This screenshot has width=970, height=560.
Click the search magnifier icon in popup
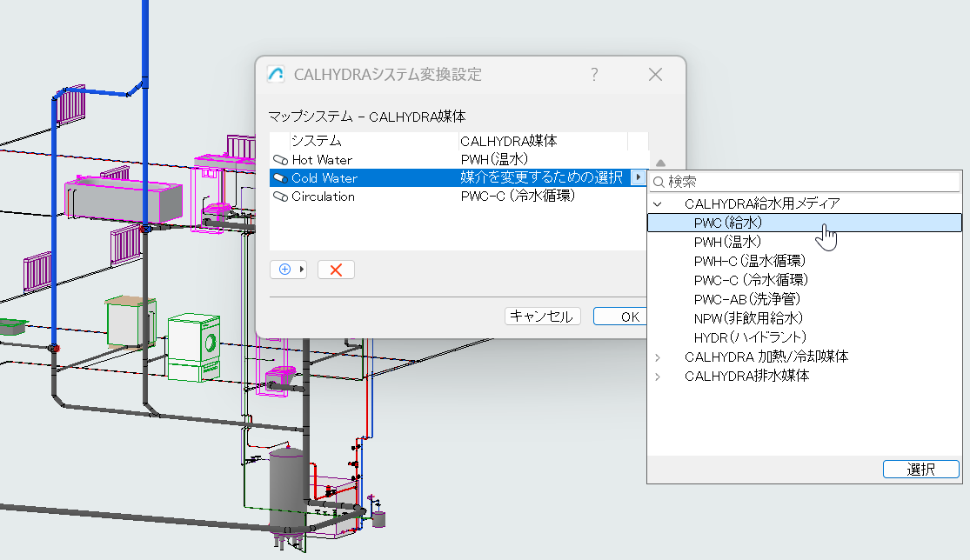click(x=659, y=182)
